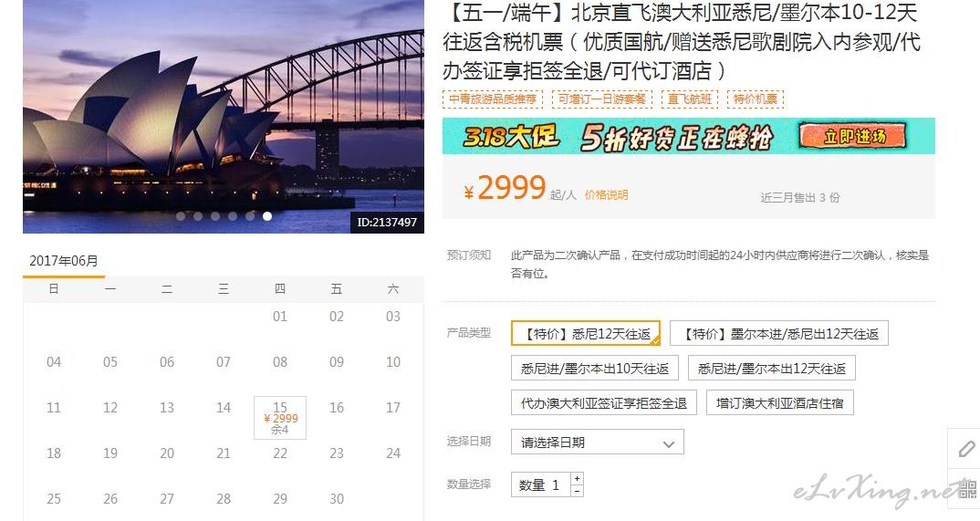This screenshot has width=980, height=521.
Task: Increase quantity with the plus stepper
Action: pos(577,478)
